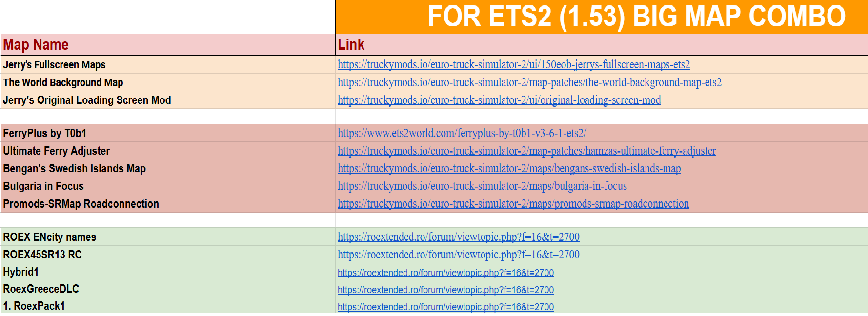868x316 pixels.
Task: Select the Link header cell
Action: tap(602, 44)
